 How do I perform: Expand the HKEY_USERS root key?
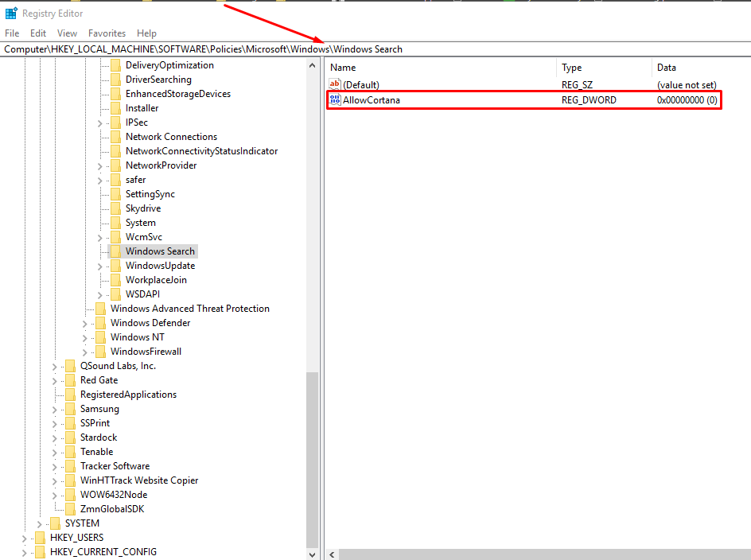[24, 539]
